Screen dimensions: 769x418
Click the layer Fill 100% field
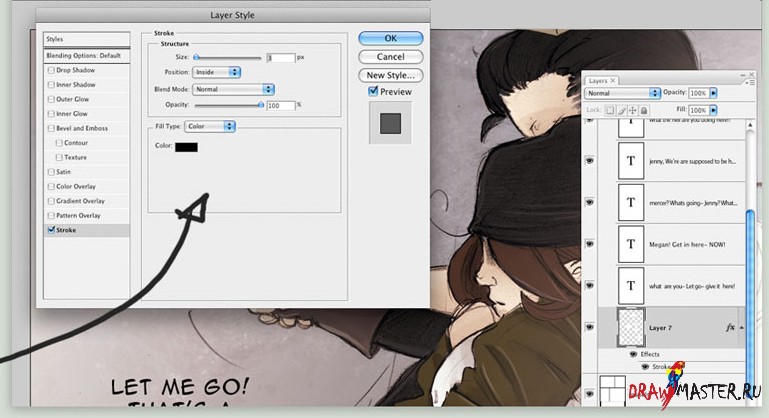pos(698,110)
